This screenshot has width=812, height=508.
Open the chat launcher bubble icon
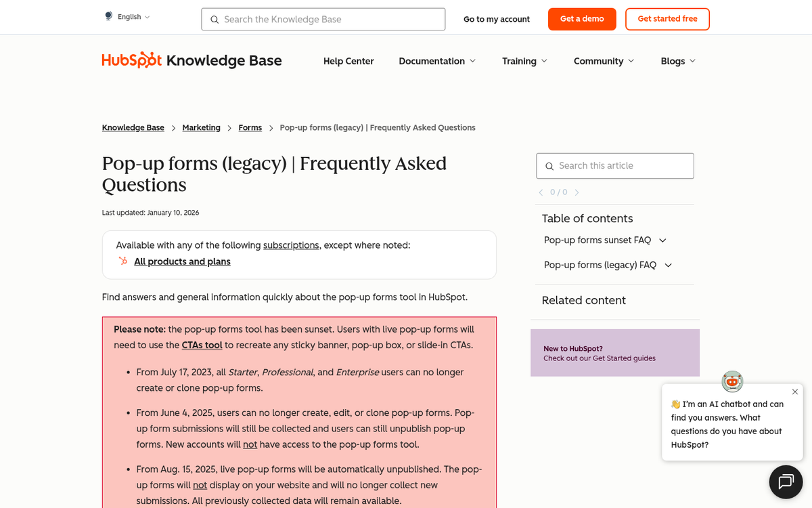pos(785,482)
